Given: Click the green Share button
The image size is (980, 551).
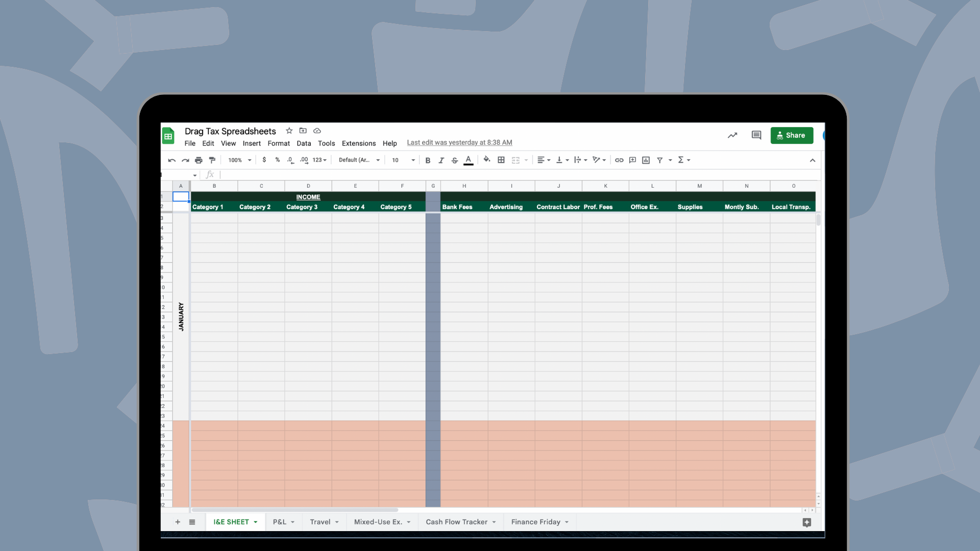Looking at the screenshot, I should coord(791,135).
